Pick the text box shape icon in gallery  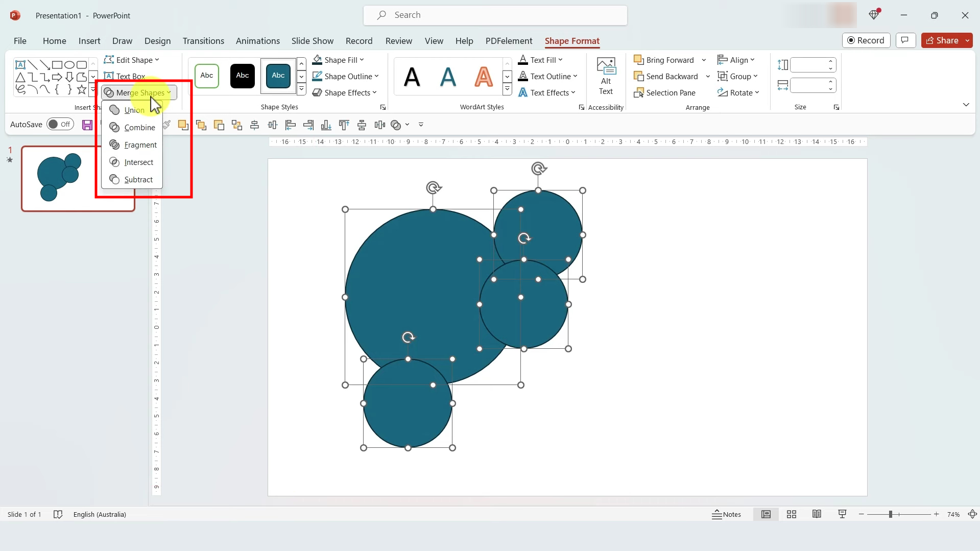pyautogui.click(x=20, y=64)
